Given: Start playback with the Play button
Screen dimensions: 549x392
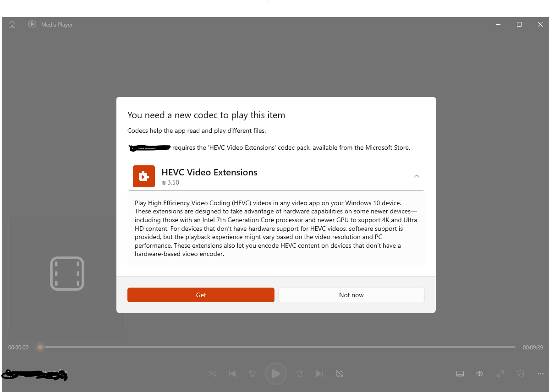Looking at the screenshot, I should [276, 374].
